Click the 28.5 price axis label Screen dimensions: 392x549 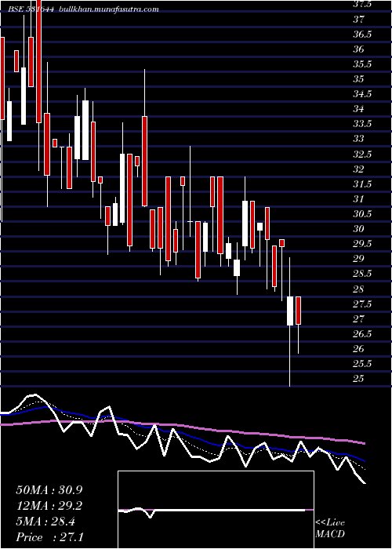click(362, 274)
